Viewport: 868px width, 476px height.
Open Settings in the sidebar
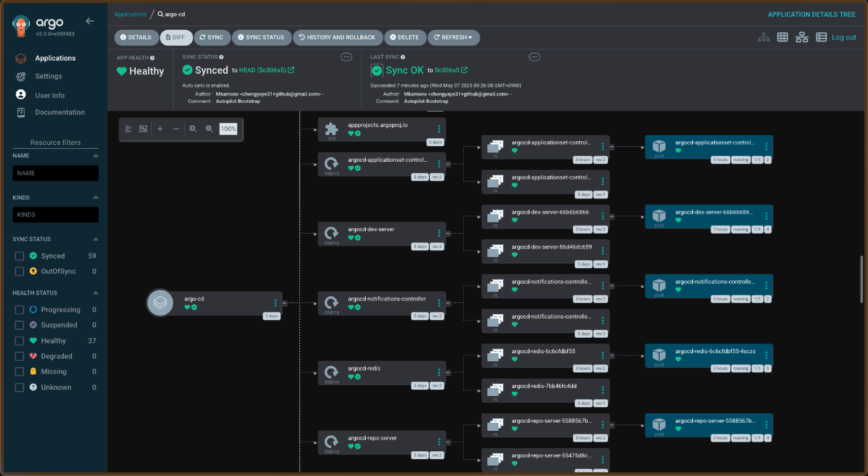[48, 76]
